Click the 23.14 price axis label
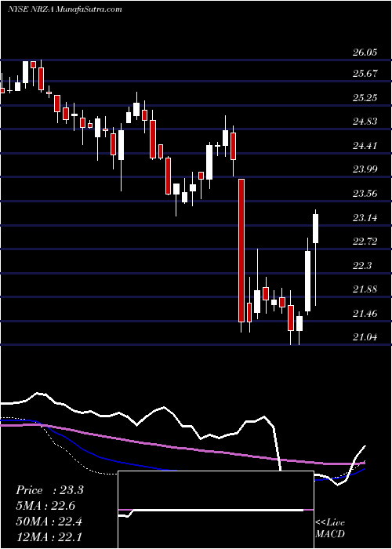Viewport: 392px width, 549px height. [x=365, y=218]
